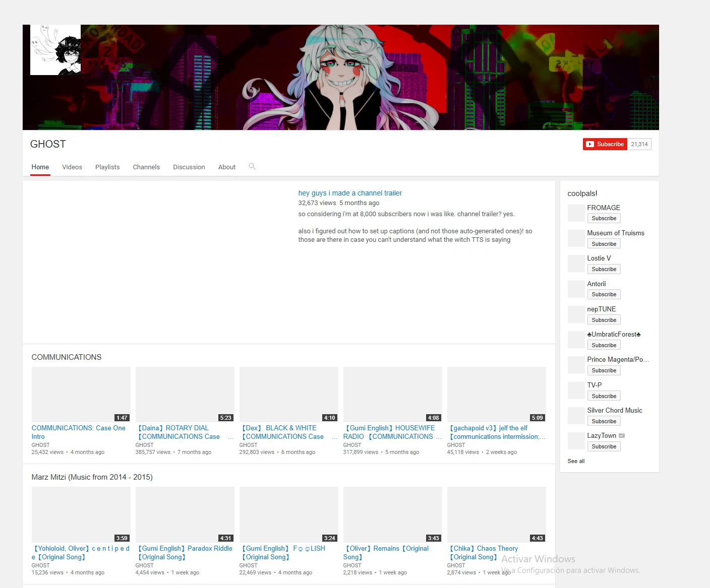Viewport: 710px width, 588px height.
Task: Click the 3:24 FOOLISH thumbnail
Action: coord(289,514)
